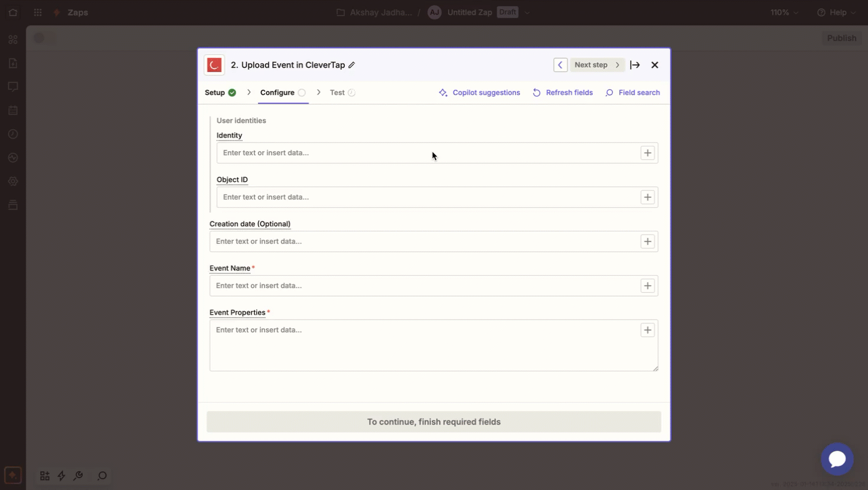Click the Publish button
This screenshot has width=868, height=490.
tap(841, 38)
